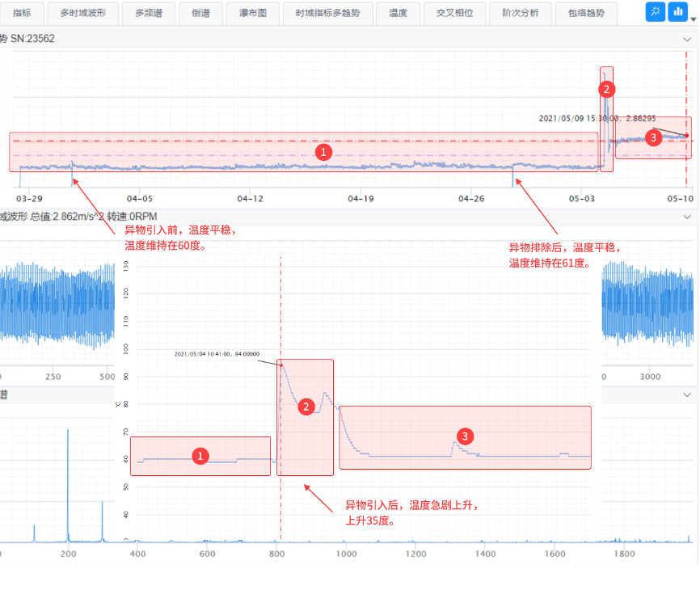Go to the 倒谱 tab

pos(201,13)
